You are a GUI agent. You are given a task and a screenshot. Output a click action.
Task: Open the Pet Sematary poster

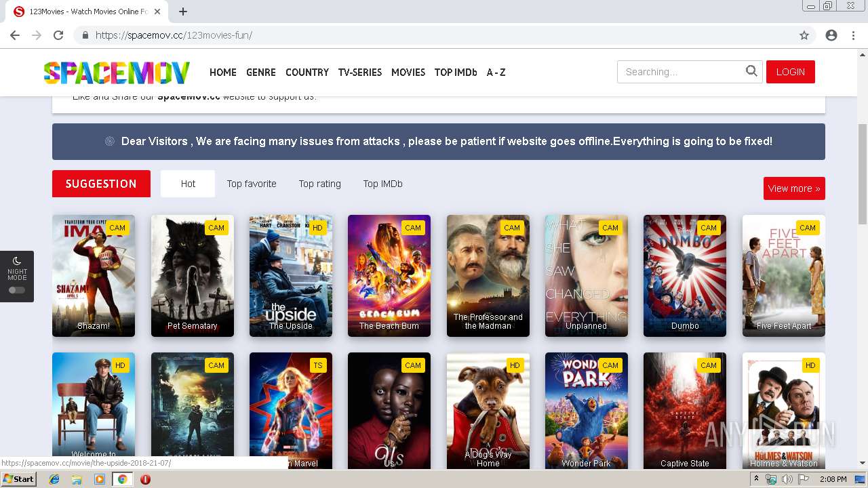[x=193, y=276]
